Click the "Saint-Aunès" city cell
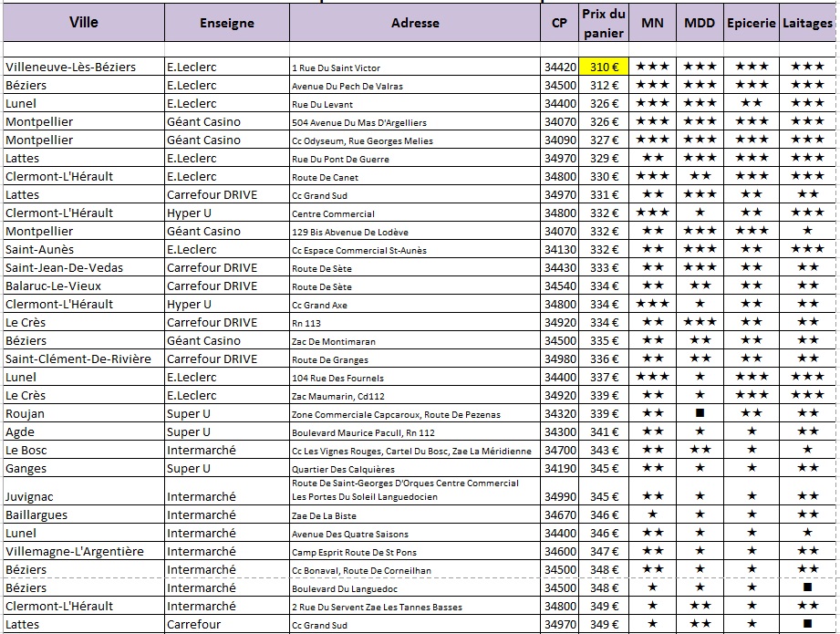Viewport: 840px width, 634px height. click(84, 249)
